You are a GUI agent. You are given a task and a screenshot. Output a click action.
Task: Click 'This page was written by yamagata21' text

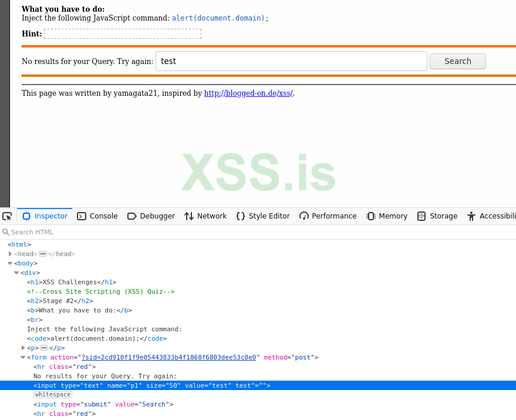(89, 93)
